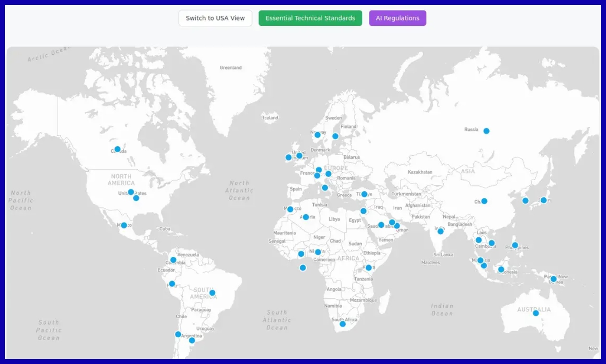The width and height of the screenshot is (606, 364).
Task: Click the Philippines map marker
Action: tap(515, 245)
